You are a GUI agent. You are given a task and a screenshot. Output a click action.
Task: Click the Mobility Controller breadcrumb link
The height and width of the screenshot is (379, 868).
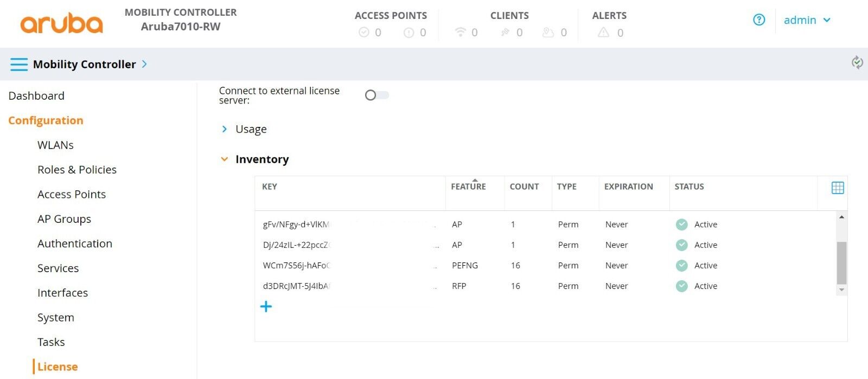coord(84,65)
